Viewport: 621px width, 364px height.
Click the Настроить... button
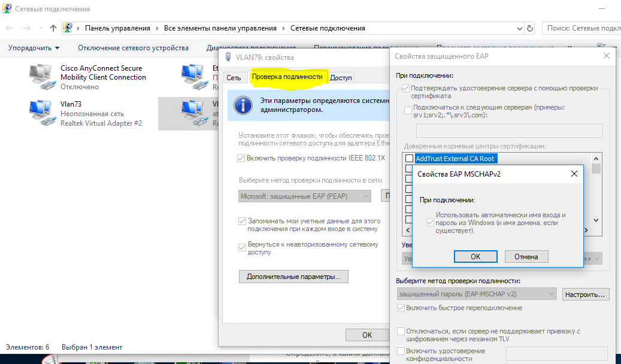point(585,295)
